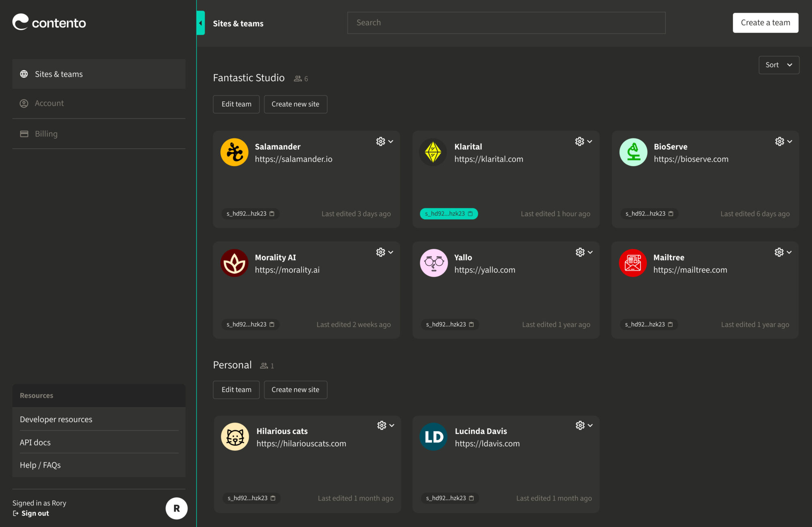
Task: Create new site under Personal
Action: pos(295,390)
